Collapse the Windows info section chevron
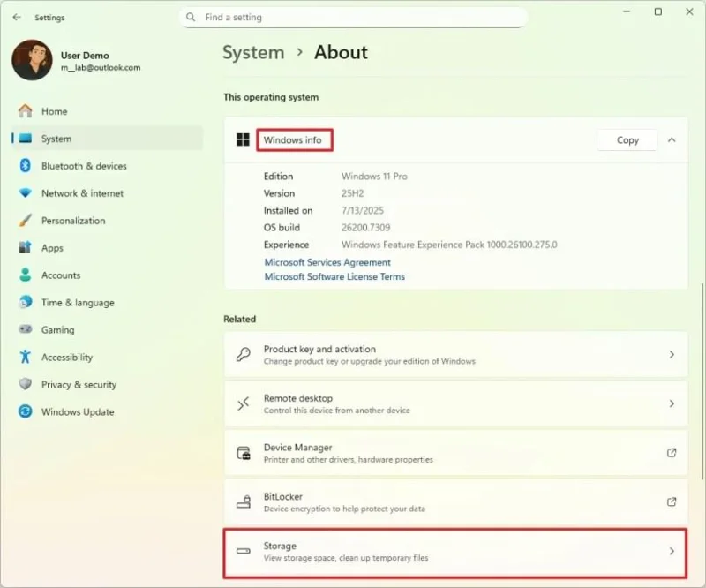 (x=672, y=140)
